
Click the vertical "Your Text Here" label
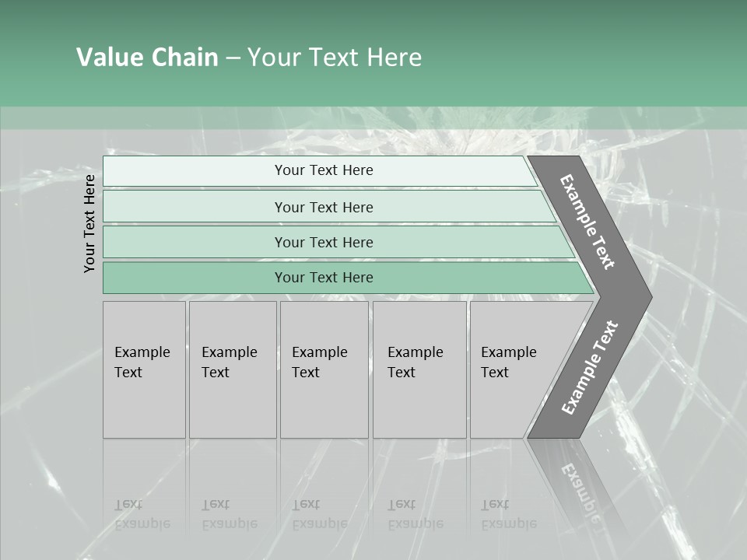[x=89, y=223]
